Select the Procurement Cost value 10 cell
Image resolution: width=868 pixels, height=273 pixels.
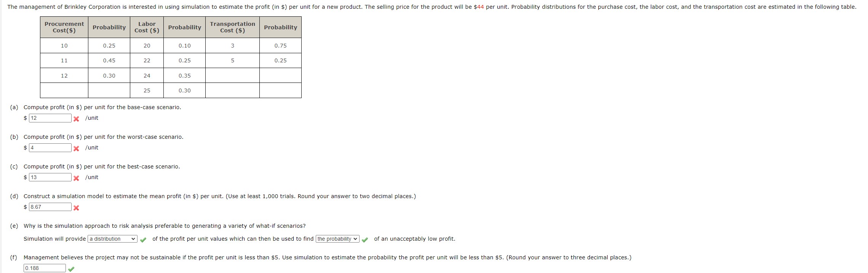tap(64, 46)
